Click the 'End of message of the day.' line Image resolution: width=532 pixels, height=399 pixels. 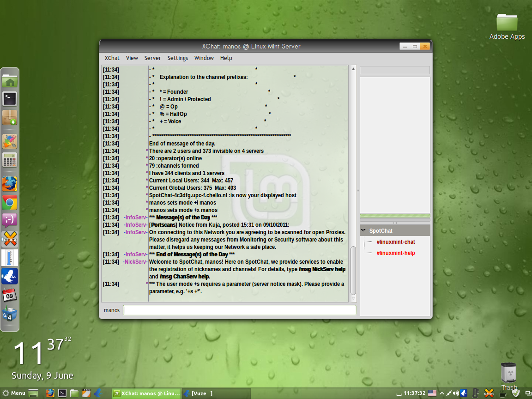(x=182, y=144)
